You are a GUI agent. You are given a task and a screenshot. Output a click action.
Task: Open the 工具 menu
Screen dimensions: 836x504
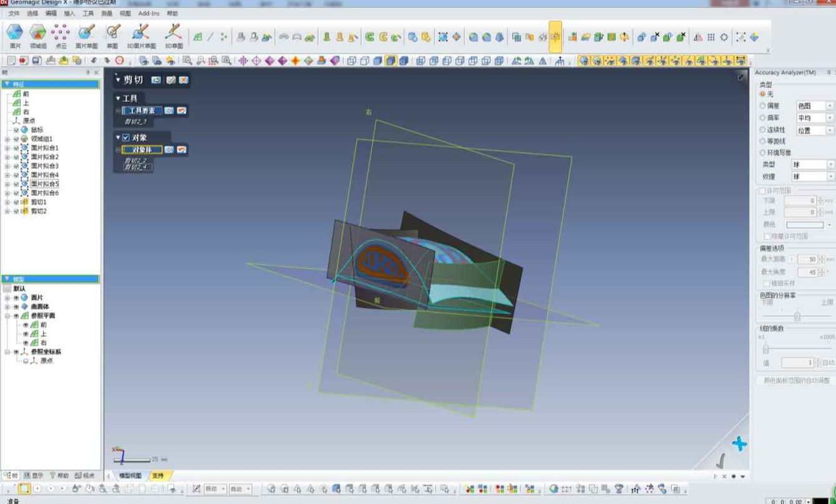88,13
